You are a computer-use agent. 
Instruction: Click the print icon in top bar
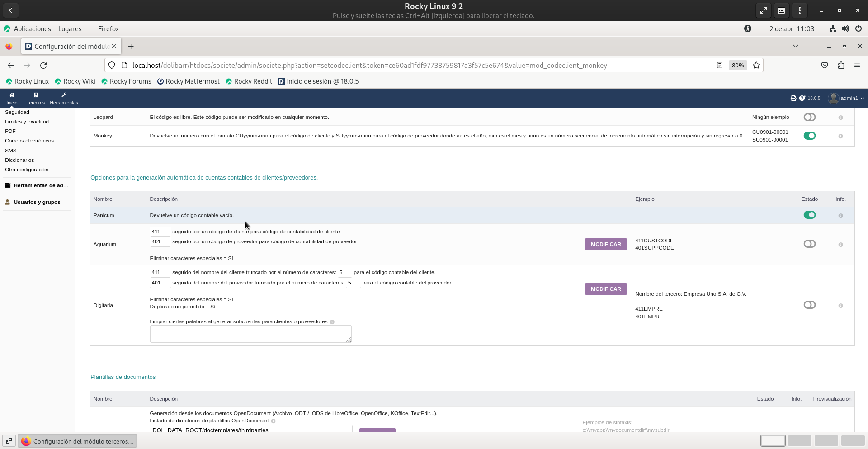coord(793,98)
